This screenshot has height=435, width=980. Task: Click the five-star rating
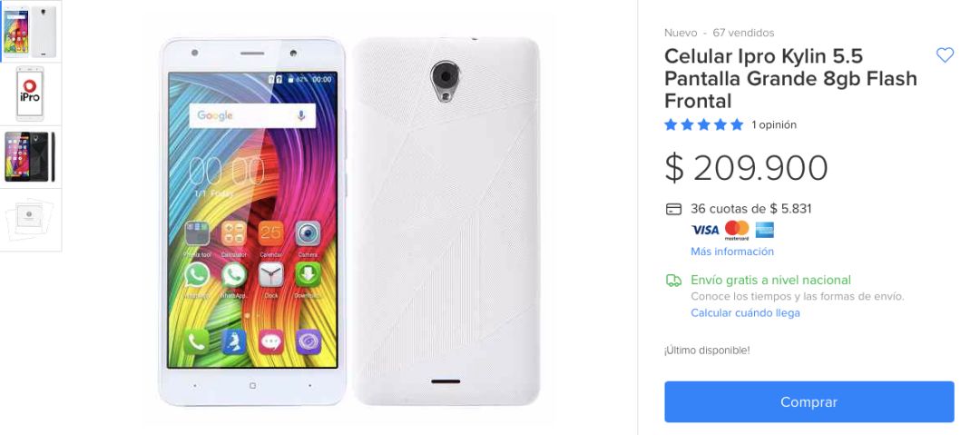704,124
